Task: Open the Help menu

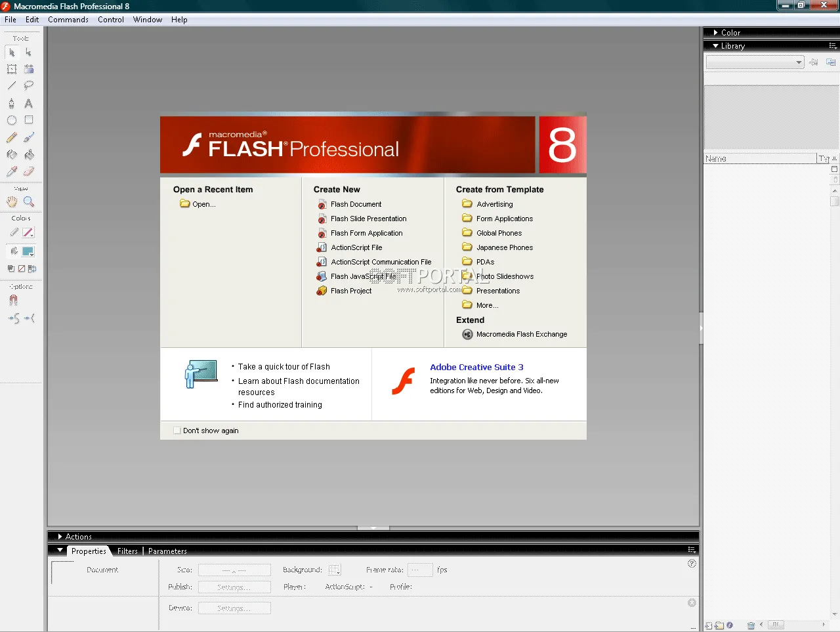Action: (179, 20)
